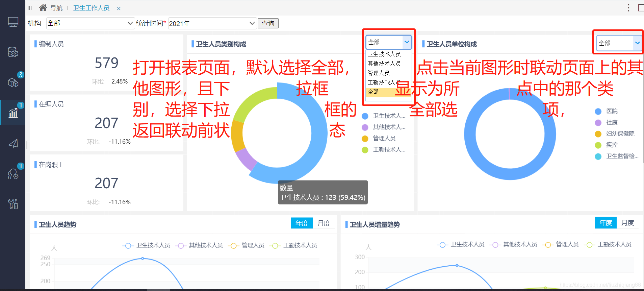Toggle 管理人员 series in 卫生人员趋势 legend
This screenshot has width=644, height=291.
click(246, 245)
